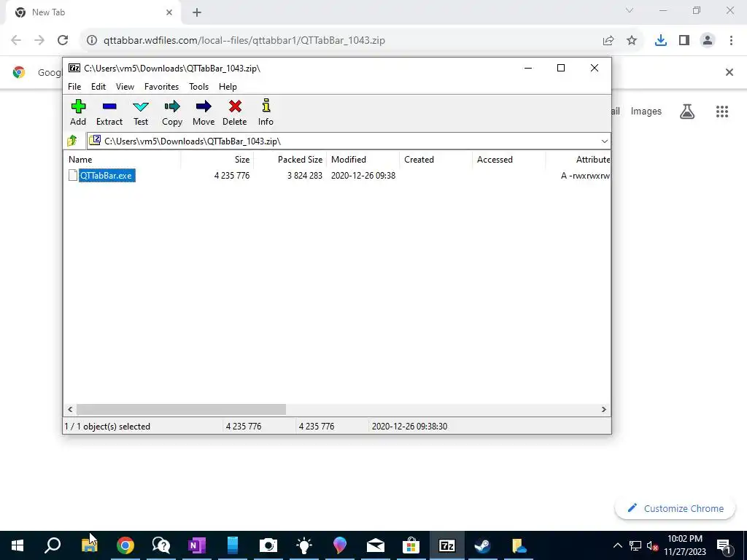
Task: Open the Chrome profile avatar
Action: [x=708, y=41]
